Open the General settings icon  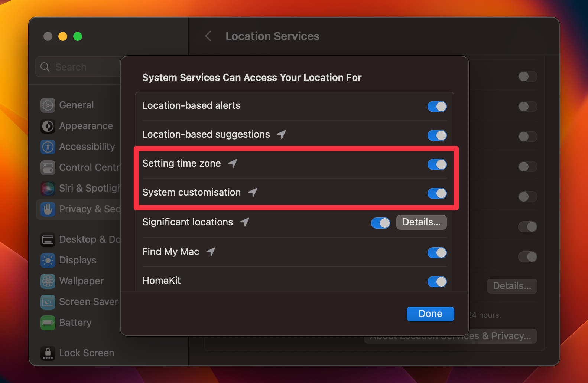(x=48, y=105)
